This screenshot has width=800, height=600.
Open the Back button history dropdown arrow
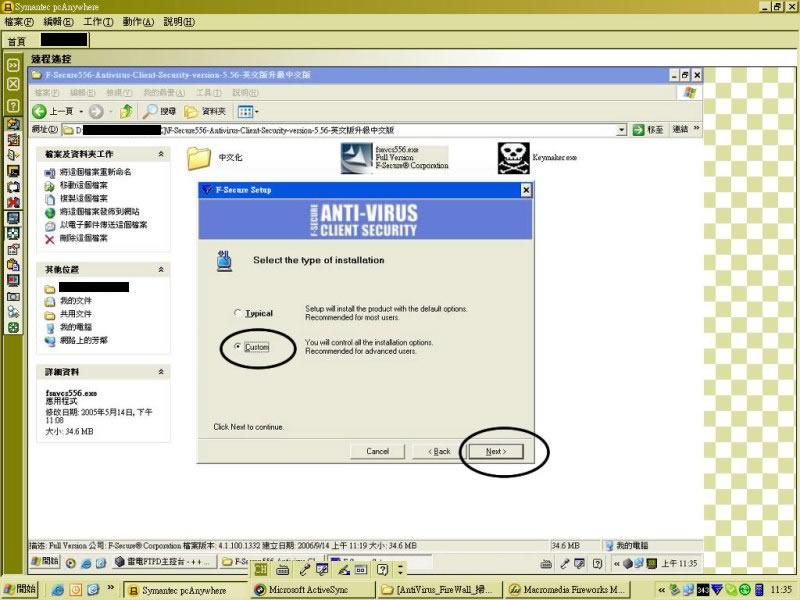[x=81, y=111]
